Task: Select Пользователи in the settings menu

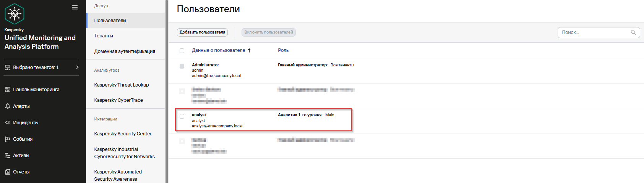Action: pyautogui.click(x=125, y=21)
